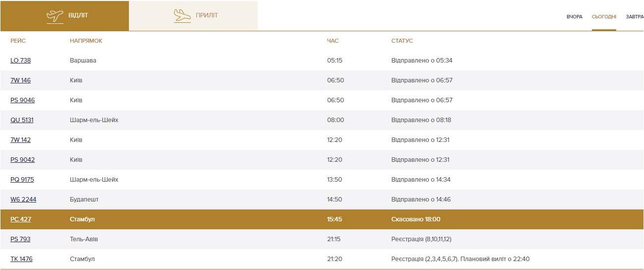The image size is (644, 270).
Task: Open flight PQ 9175 details
Action: point(22,180)
